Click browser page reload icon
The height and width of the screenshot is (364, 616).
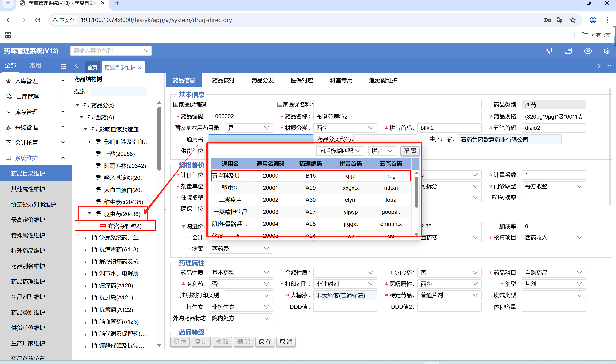[38, 20]
